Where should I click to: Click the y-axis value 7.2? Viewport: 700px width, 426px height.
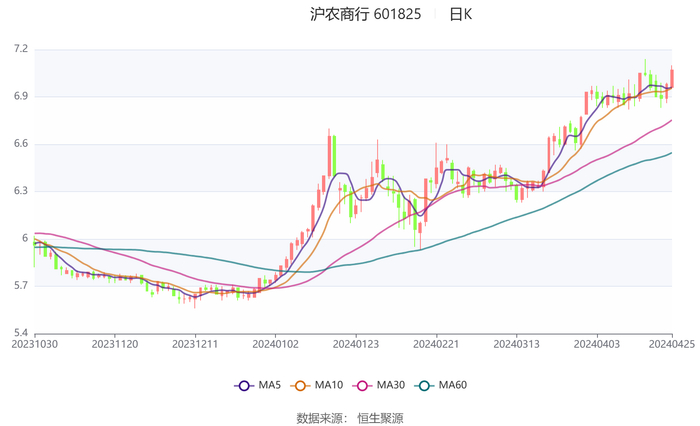pos(21,49)
